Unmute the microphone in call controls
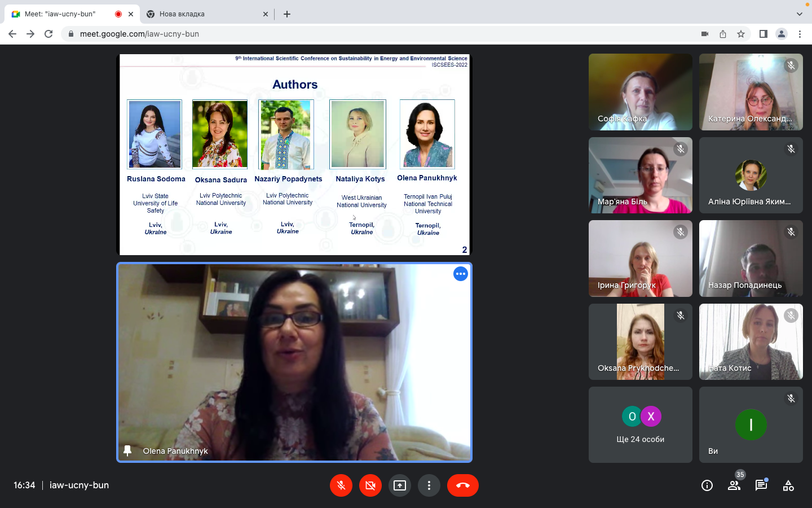This screenshot has width=812, height=508. pyautogui.click(x=341, y=485)
